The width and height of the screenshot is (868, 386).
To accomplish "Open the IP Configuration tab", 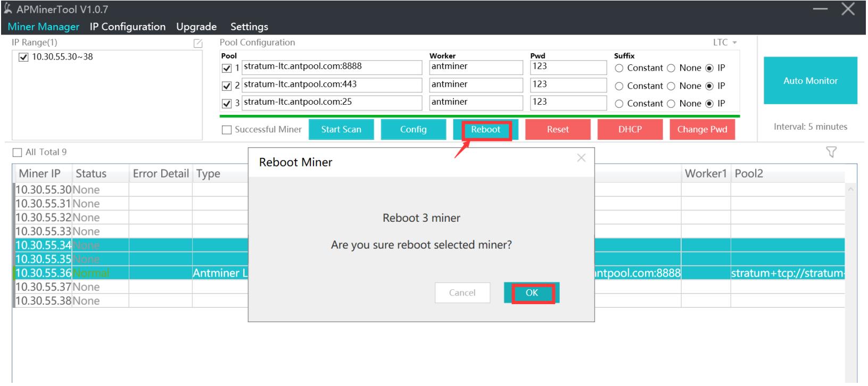I will click(127, 27).
